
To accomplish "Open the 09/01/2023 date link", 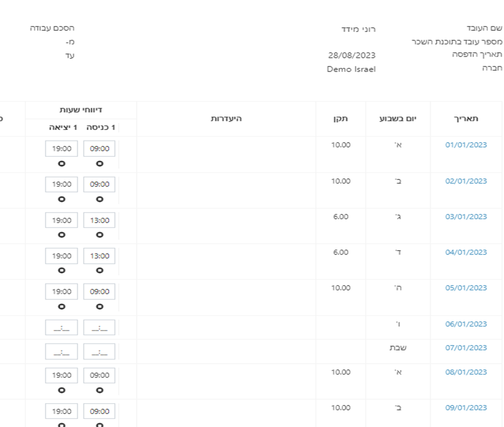I will pos(466,408).
